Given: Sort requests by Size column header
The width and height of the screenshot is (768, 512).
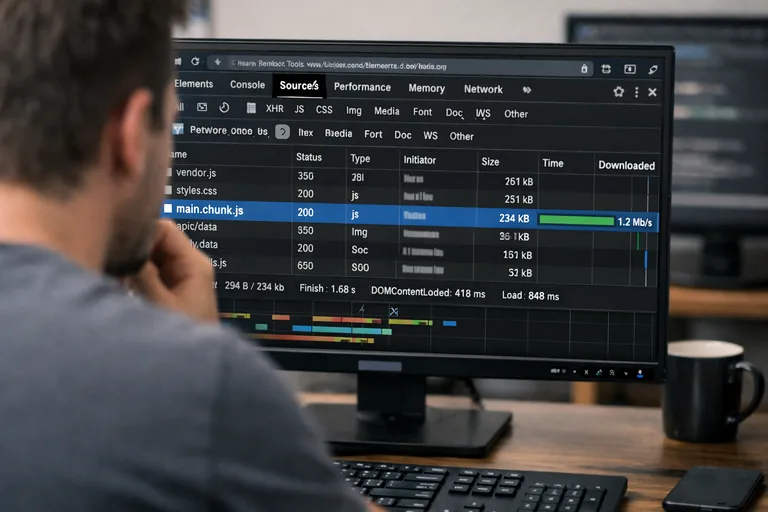Looking at the screenshot, I should tap(490, 161).
